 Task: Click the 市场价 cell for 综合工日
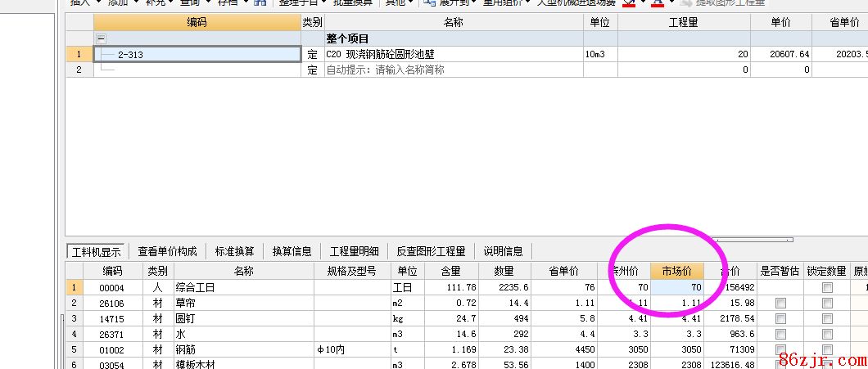click(x=677, y=288)
